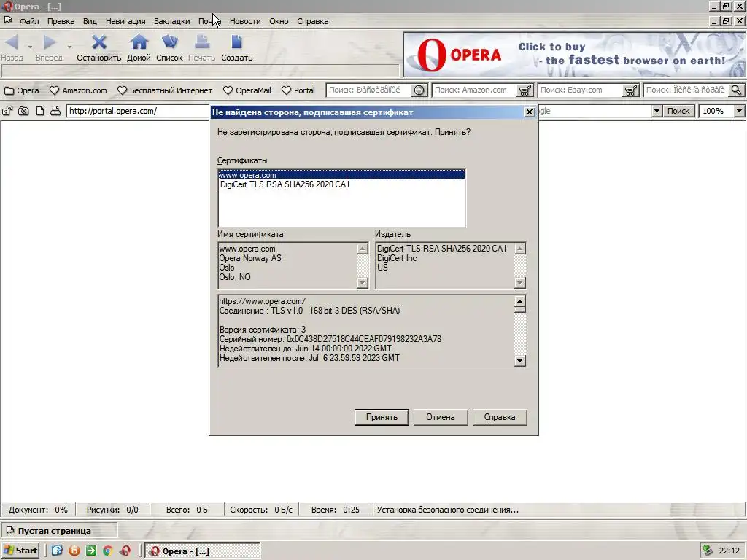Toggle the document mode page icon
The height and width of the screenshot is (560, 747).
coord(40,111)
